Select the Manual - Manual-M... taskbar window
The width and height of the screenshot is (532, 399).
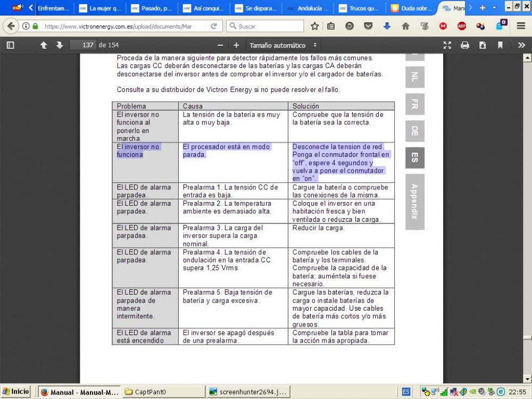[79, 392]
